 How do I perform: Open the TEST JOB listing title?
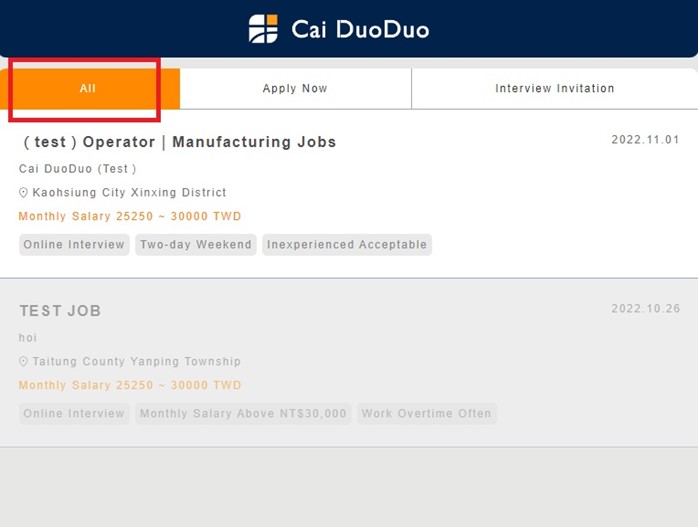[60, 311]
